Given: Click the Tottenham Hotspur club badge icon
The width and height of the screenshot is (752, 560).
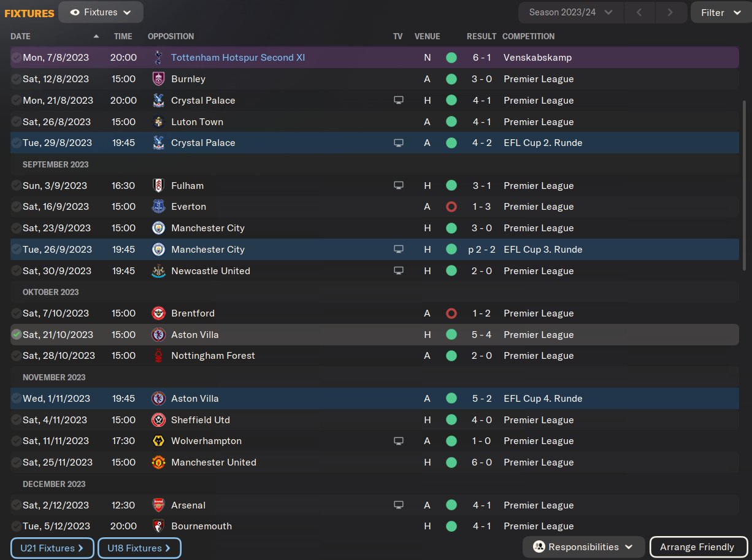Looking at the screenshot, I should click(158, 58).
